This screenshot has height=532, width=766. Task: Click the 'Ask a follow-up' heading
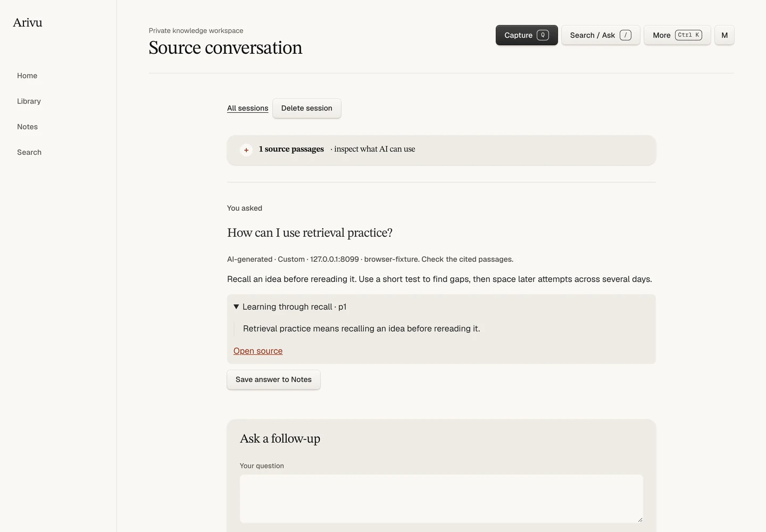pos(280,438)
